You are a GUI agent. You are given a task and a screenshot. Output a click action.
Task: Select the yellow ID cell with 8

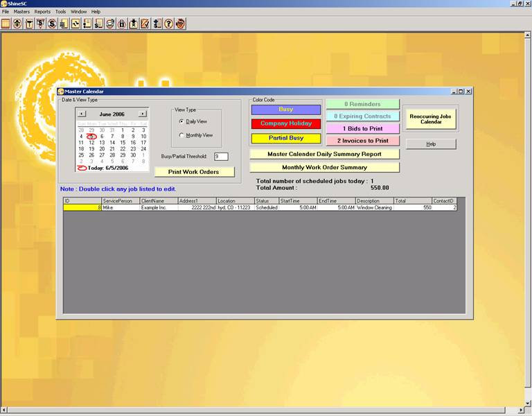[x=82, y=207]
